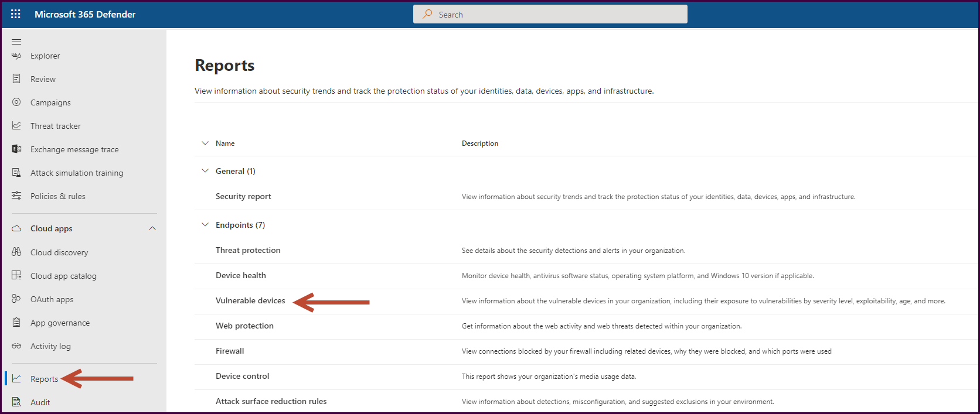This screenshot has height=414, width=980.
Task: Select Activity log in the sidebar
Action: [50, 346]
